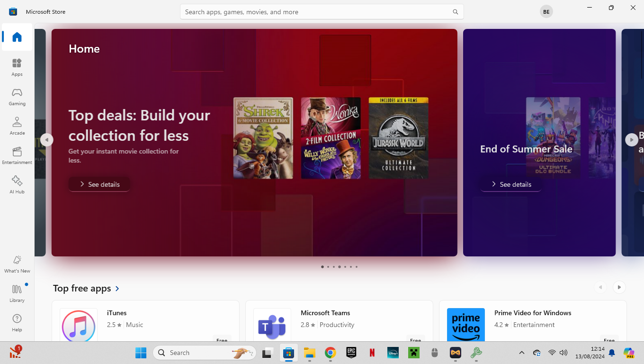Open What's New in sidebar
644x364 pixels.
(17, 264)
